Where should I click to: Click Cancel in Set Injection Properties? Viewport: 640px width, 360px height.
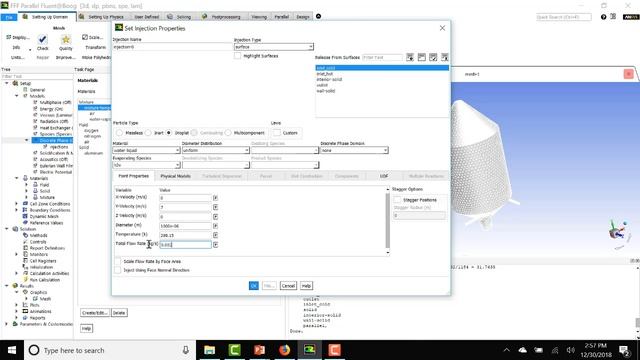tap(288, 286)
